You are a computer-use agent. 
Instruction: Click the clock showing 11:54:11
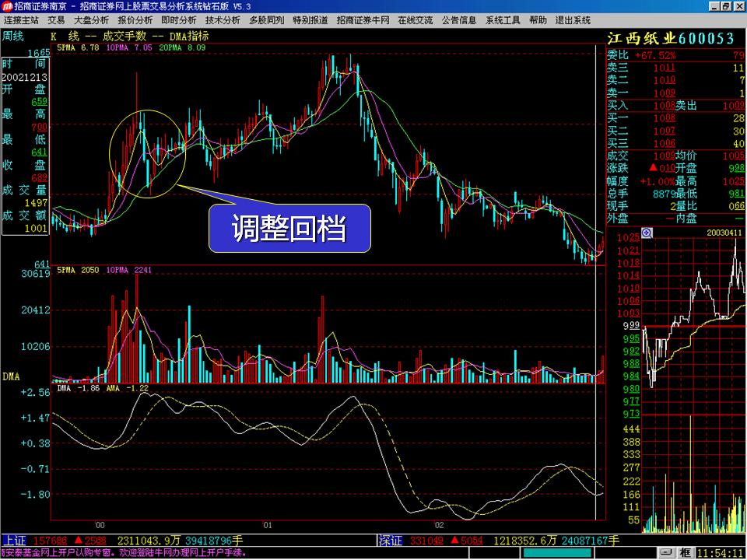point(721,553)
